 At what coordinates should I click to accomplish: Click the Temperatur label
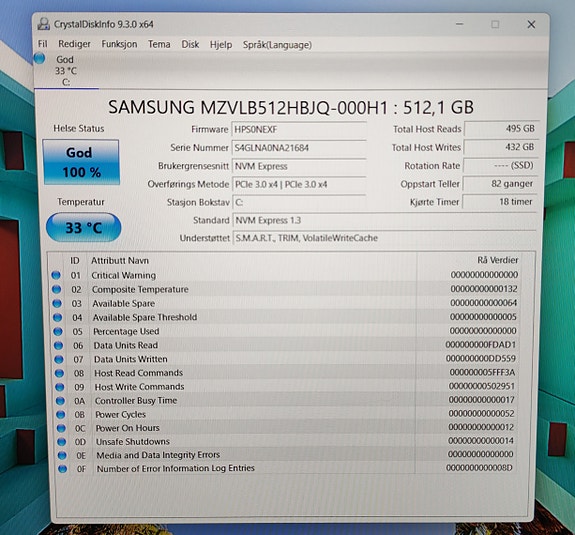(x=81, y=202)
